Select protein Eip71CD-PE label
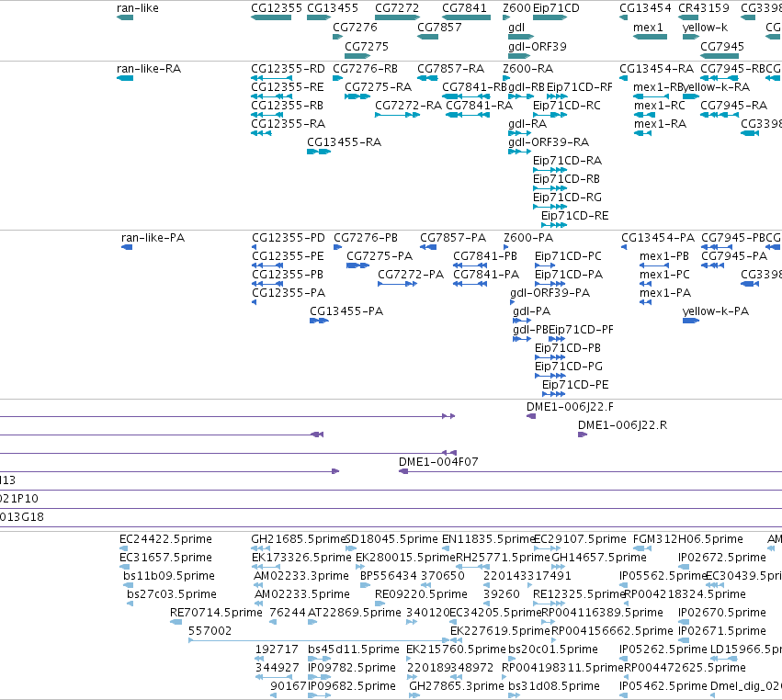The width and height of the screenshot is (782, 700). pos(575,385)
